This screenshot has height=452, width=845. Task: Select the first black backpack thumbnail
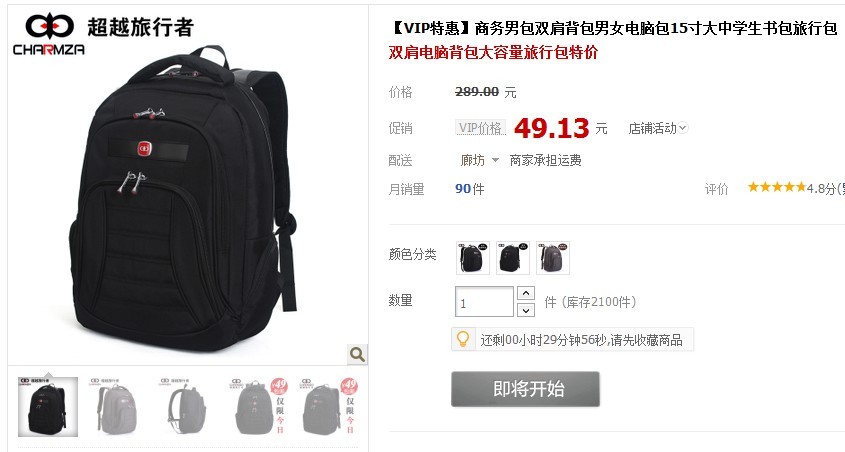tap(48, 407)
